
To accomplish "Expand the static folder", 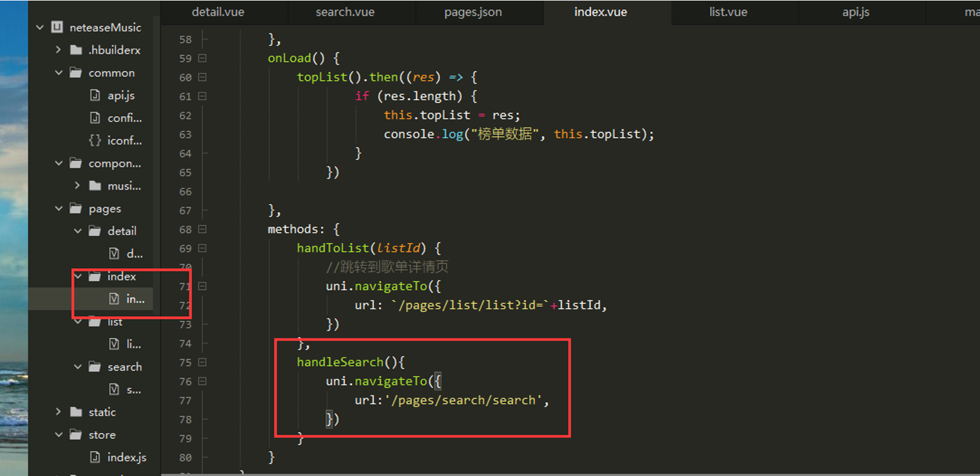I will coord(58,411).
